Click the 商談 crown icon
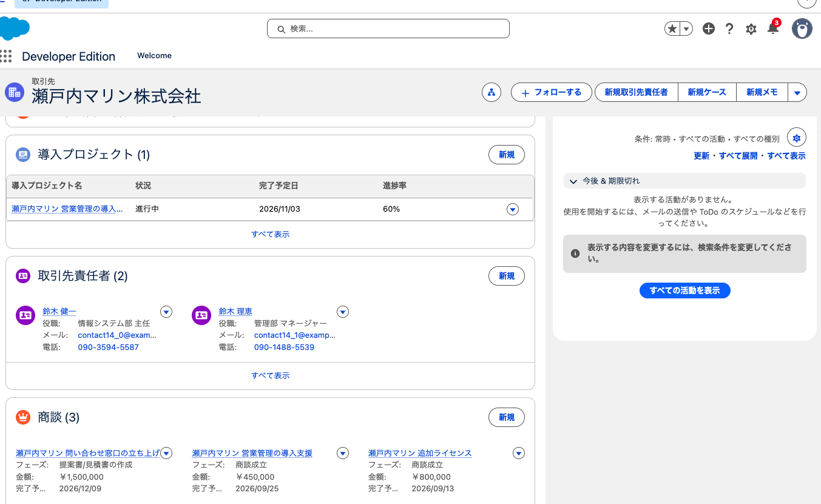Viewport: 821px width, 504px height. pyautogui.click(x=23, y=417)
